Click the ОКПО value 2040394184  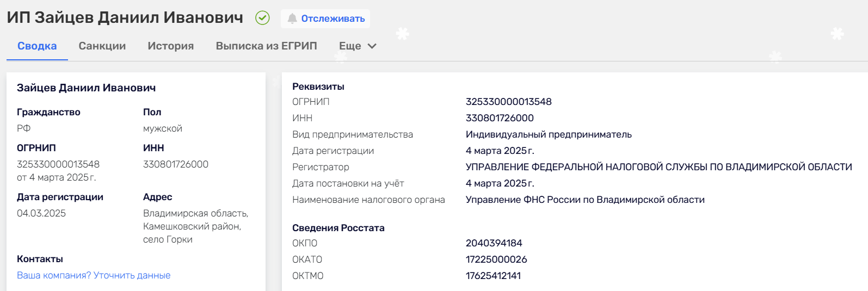tap(494, 243)
